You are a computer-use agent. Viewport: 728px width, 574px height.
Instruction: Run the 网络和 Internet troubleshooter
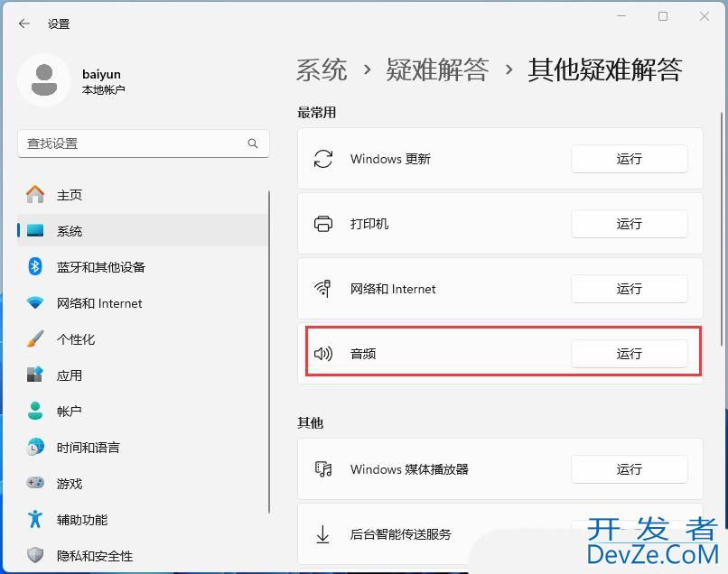(630, 289)
